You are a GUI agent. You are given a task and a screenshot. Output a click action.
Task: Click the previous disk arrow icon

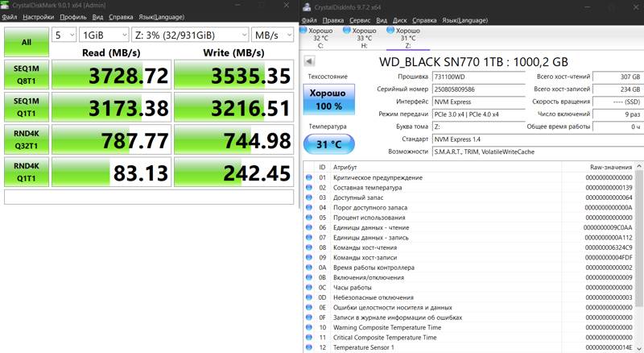[x=309, y=61]
